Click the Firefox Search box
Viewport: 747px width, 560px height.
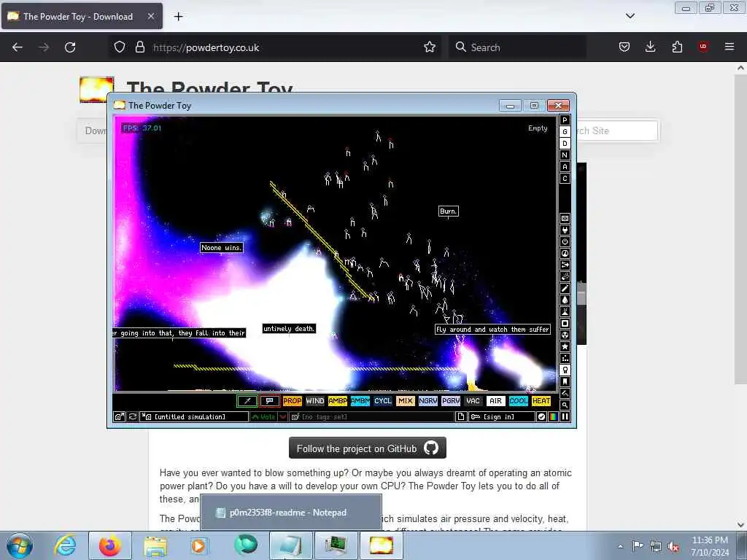(x=517, y=47)
